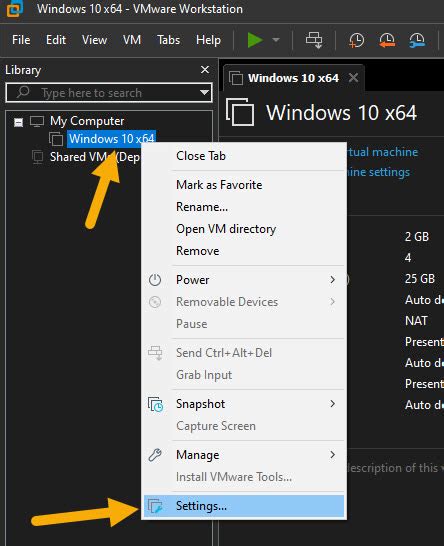Close the Windows 10 x64 tab
444x546 pixels.
pos(353,77)
